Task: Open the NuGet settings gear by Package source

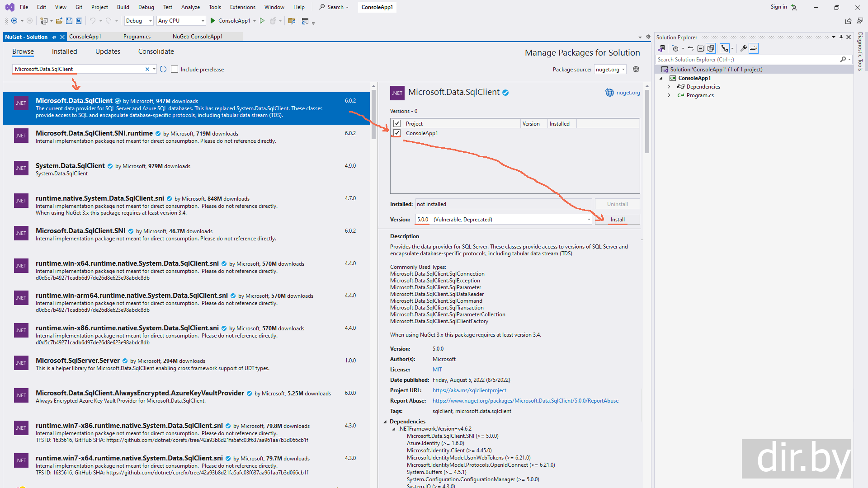Action: click(x=636, y=69)
